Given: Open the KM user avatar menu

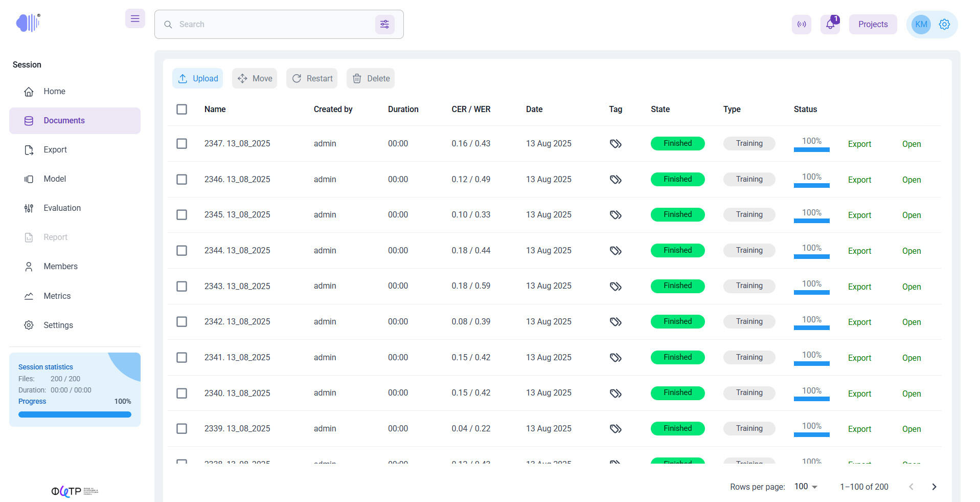Looking at the screenshot, I should tap(921, 24).
